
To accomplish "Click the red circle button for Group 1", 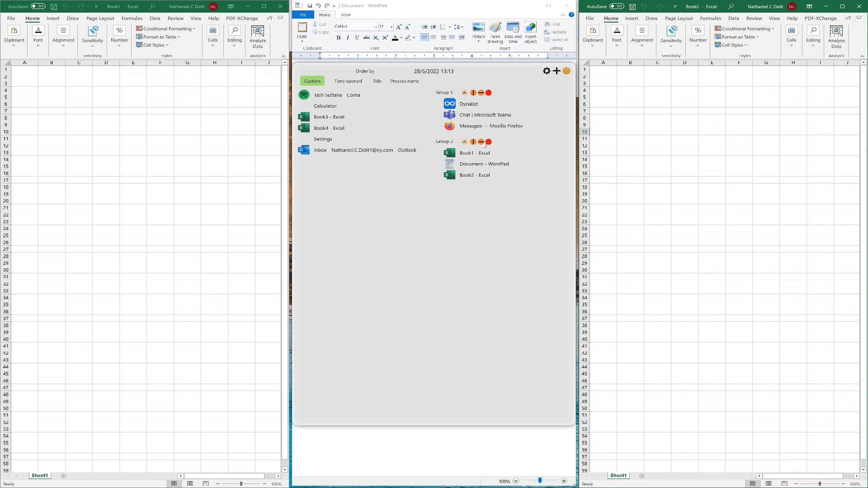I will pyautogui.click(x=489, y=93).
